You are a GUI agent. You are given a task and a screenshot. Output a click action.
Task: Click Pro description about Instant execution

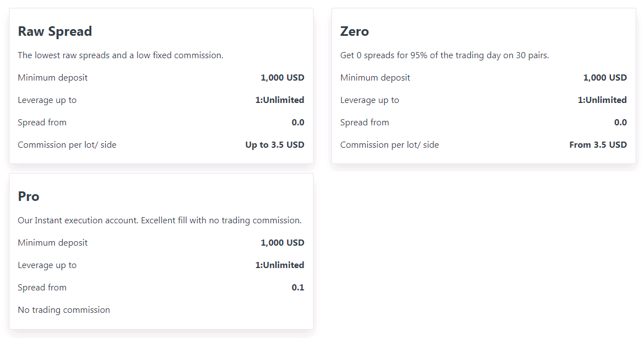click(x=160, y=220)
